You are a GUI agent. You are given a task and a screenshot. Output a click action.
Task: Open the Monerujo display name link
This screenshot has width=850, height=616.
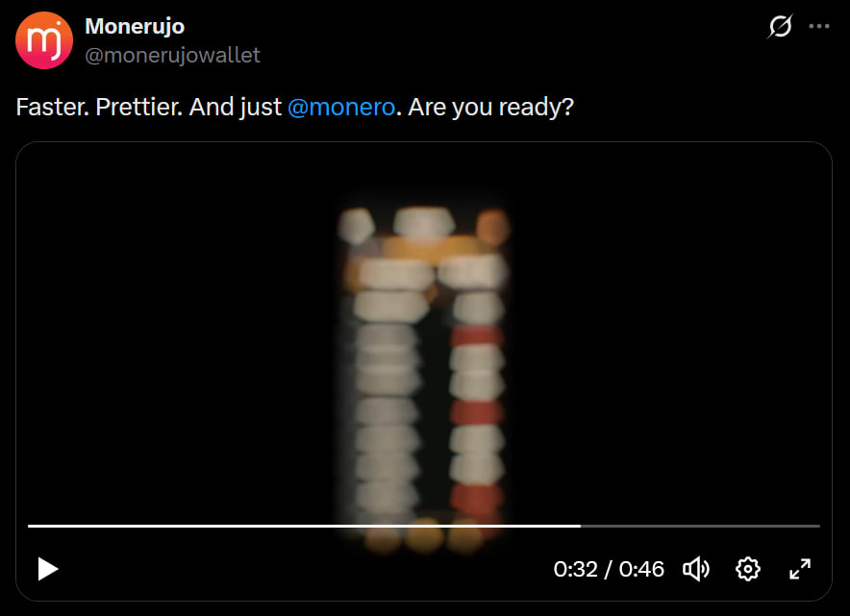pos(135,26)
